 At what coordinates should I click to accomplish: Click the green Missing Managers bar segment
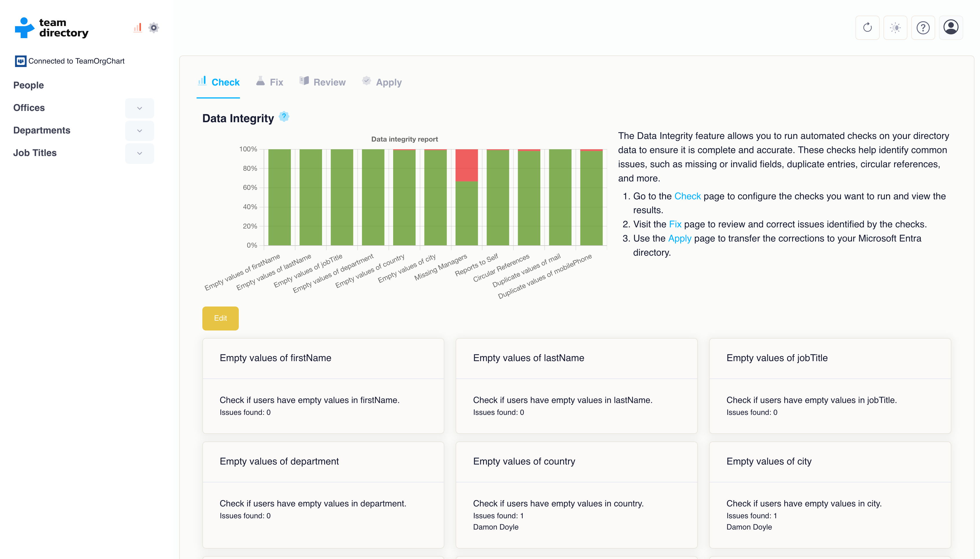coord(466,213)
